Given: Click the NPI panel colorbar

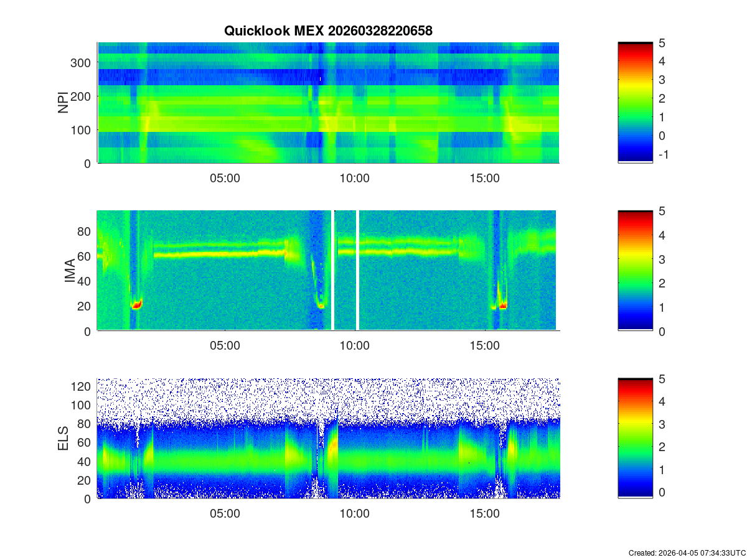Looking at the screenshot, I should 635,103.
